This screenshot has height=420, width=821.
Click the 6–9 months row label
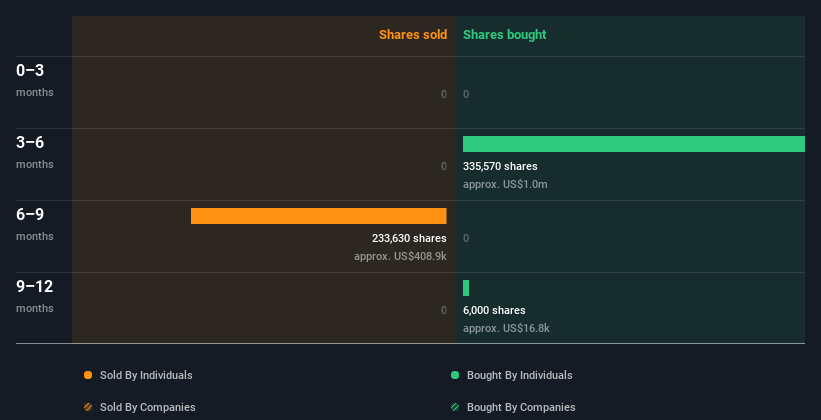pos(35,225)
